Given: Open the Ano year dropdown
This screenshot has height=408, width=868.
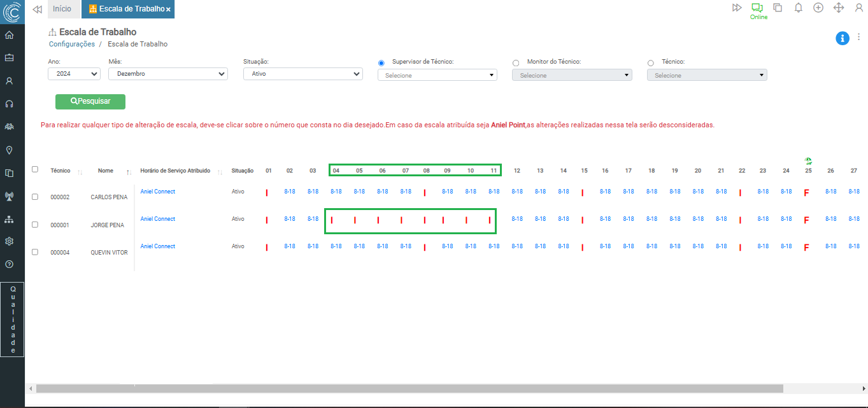Looking at the screenshot, I should point(74,74).
